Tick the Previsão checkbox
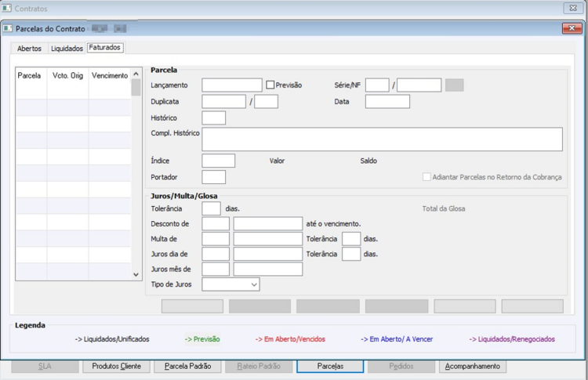588x380 pixels. click(x=270, y=85)
